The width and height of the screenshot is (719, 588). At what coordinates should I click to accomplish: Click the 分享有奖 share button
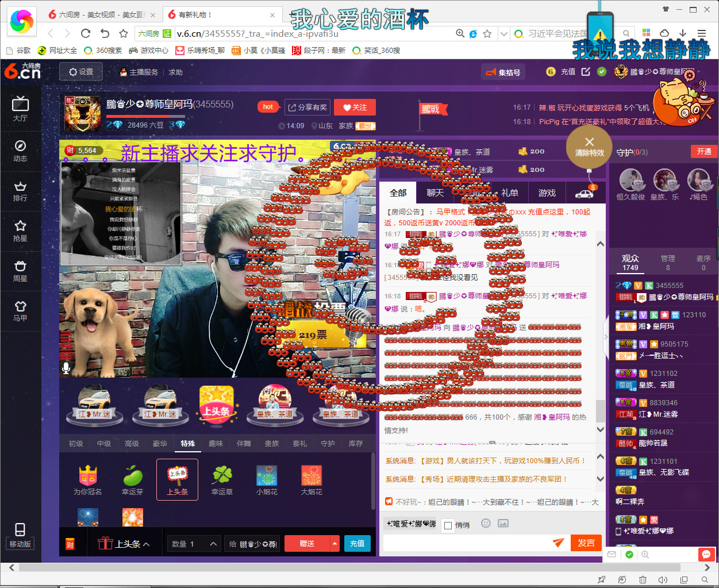coord(307,107)
